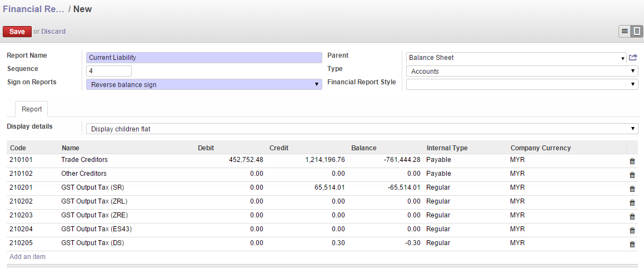Open the Display details dropdown

pyautogui.click(x=362, y=129)
